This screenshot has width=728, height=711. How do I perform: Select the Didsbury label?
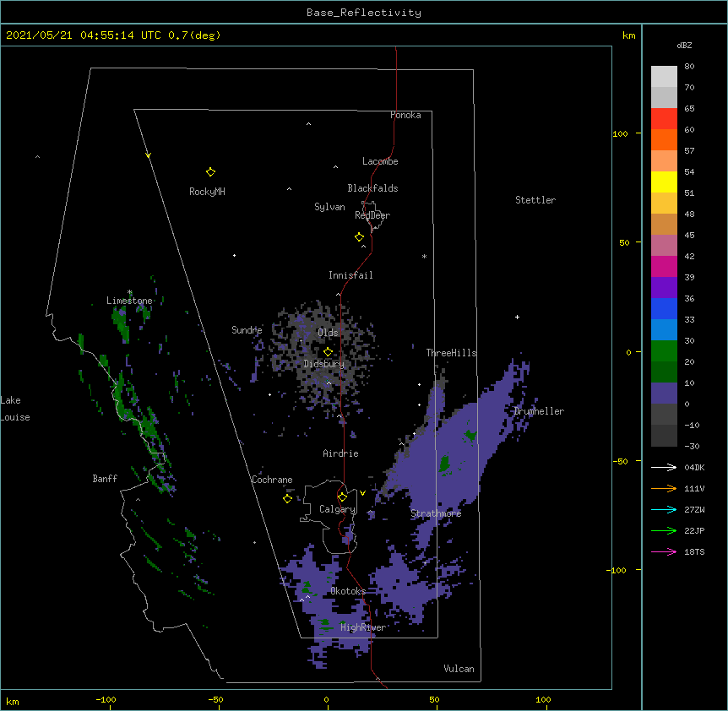(323, 364)
